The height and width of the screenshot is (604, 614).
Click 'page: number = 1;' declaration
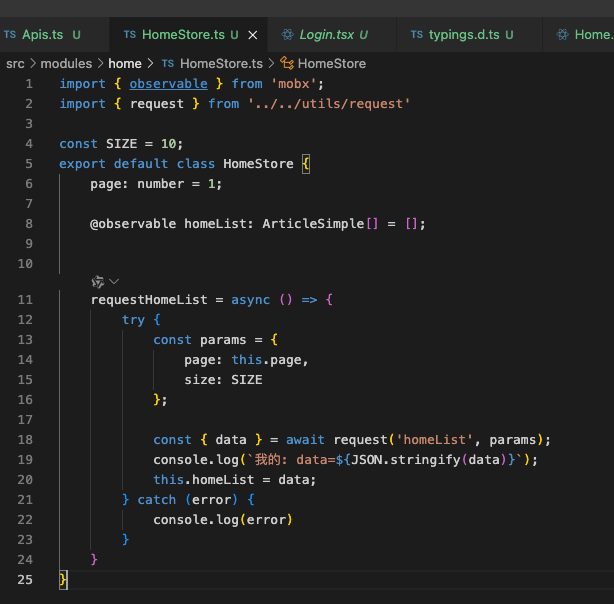pyautogui.click(x=156, y=184)
